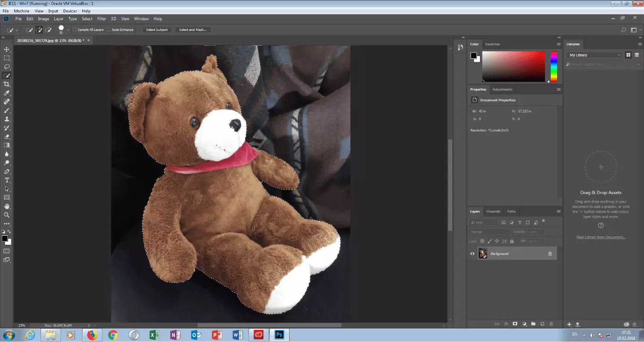Enable Sample All Layers checkbox
644x342 pixels.
click(x=74, y=30)
